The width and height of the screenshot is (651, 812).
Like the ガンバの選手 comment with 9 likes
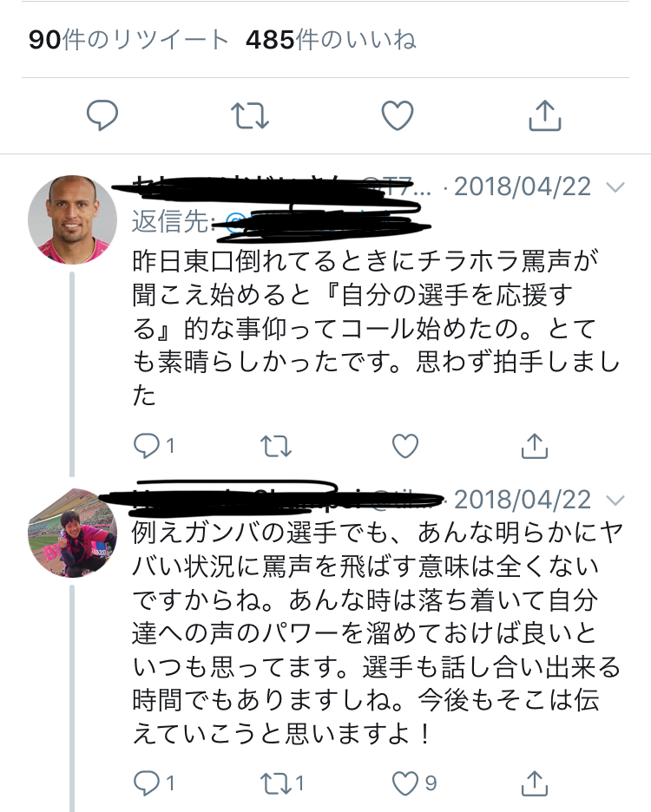406,783
